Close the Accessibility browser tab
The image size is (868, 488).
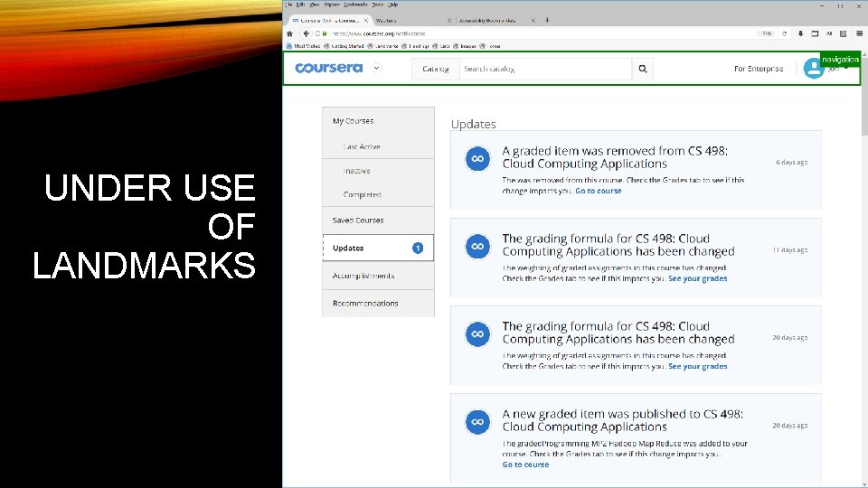pos(533,21)
